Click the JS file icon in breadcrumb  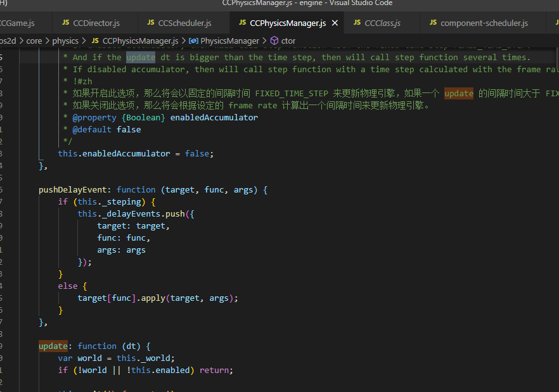tap(95, 41)
